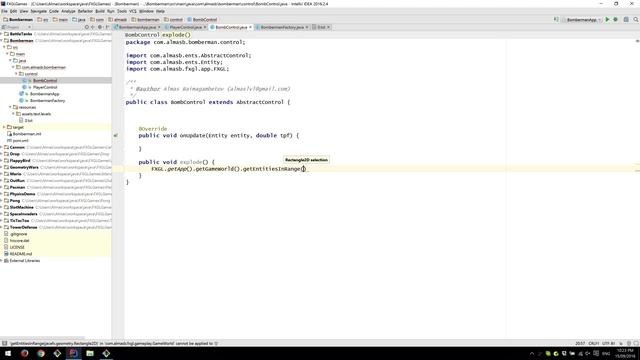Select .gitignore in the project tree
Screen dimensions: 640x360
click(x=18, y=234)
